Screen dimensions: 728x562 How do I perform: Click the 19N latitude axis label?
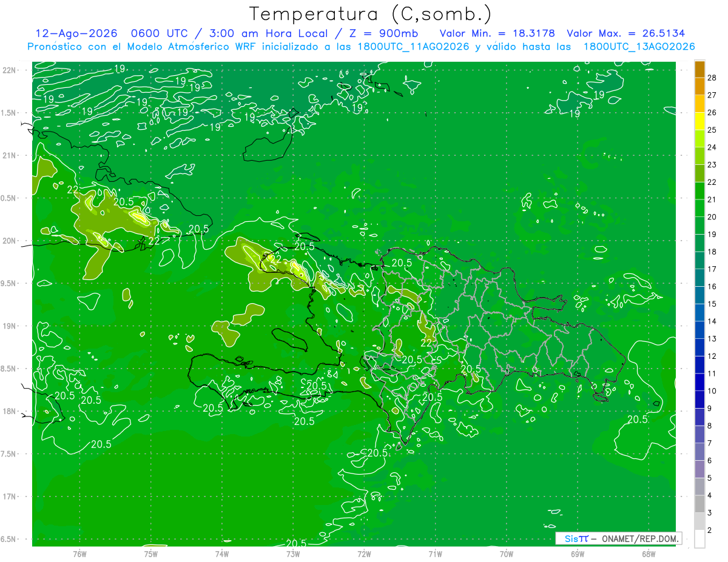pos(9,326)
